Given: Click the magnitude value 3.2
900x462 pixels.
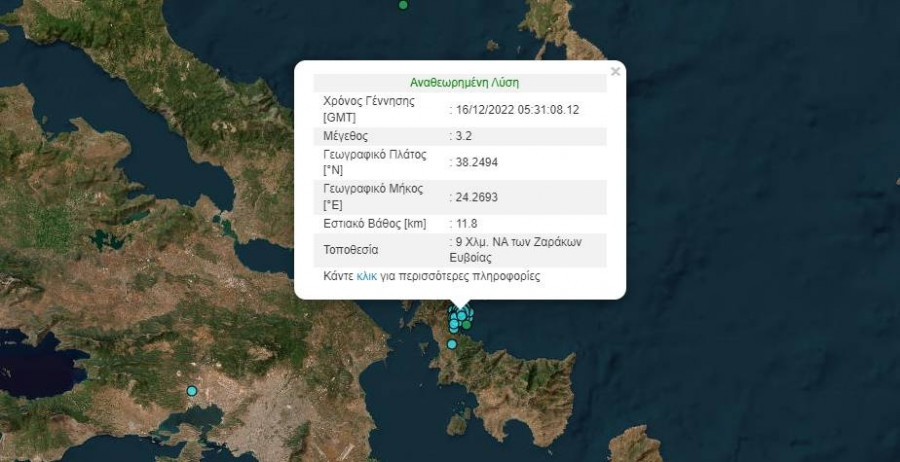Looking at the screenshot, I should (461, 136).
